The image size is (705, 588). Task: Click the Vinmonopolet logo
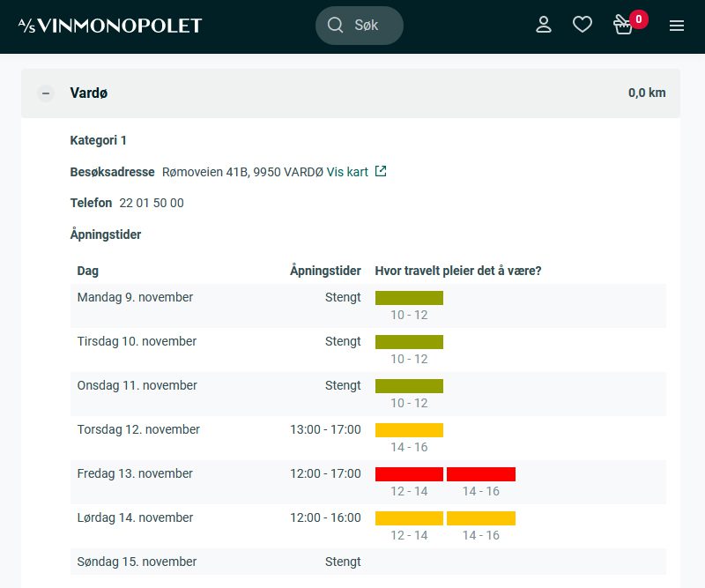click(110, 26)
